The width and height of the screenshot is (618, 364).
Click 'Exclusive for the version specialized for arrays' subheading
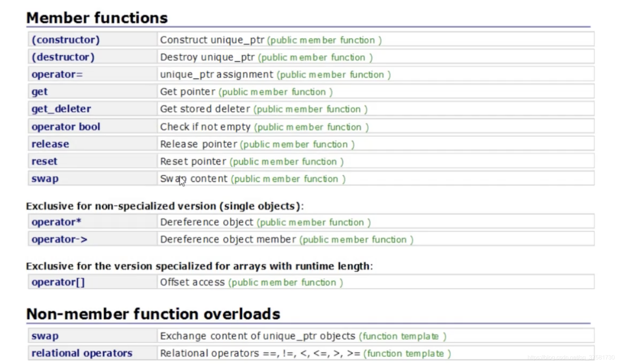199,266
